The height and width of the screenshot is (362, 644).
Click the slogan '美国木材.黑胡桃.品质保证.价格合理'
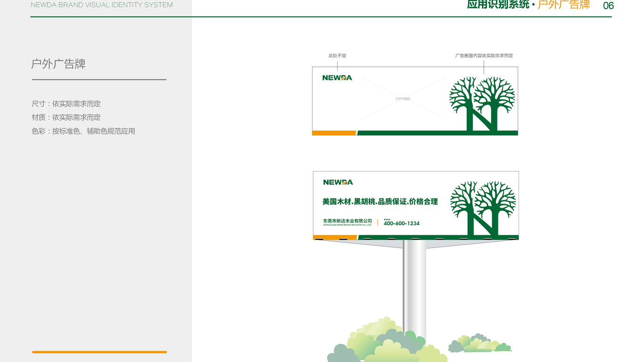click(x=380, y=202)
